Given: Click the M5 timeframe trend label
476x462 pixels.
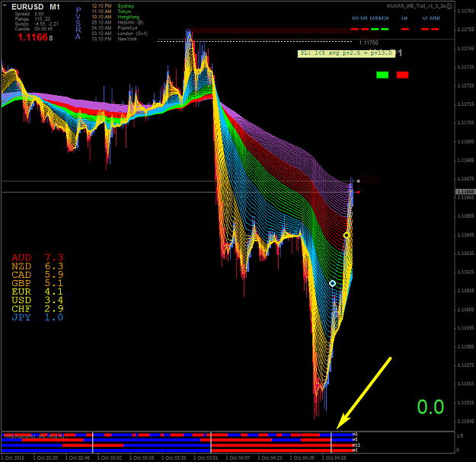Looking at the screenshot, I should 364,18.
